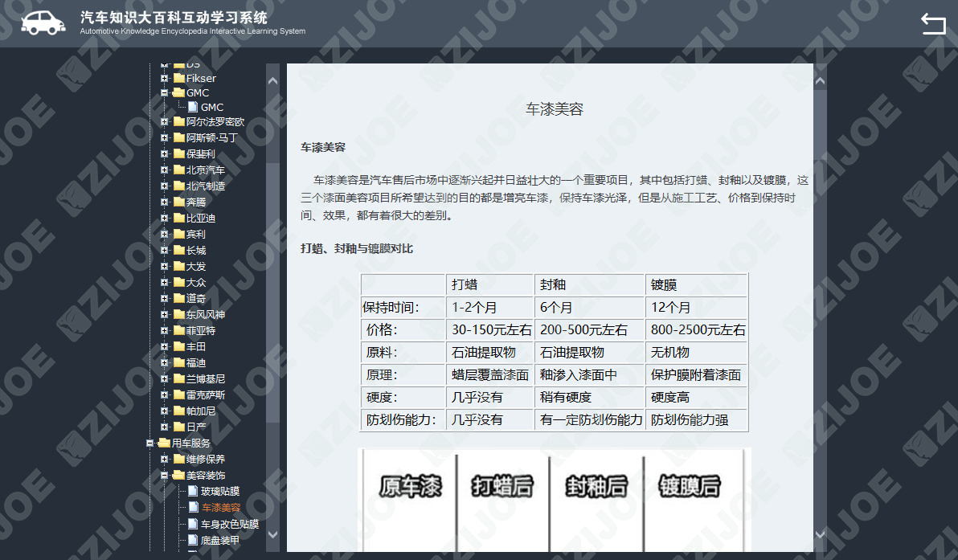
Task: Click the tree panel scroll-down arrow
Action: [272, 534]
